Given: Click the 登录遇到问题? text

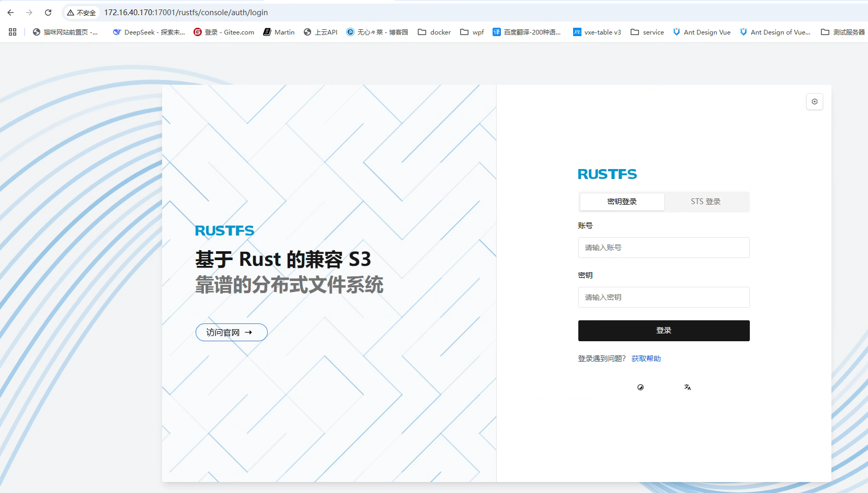Looking at the screenshot, I should point(602,358).
